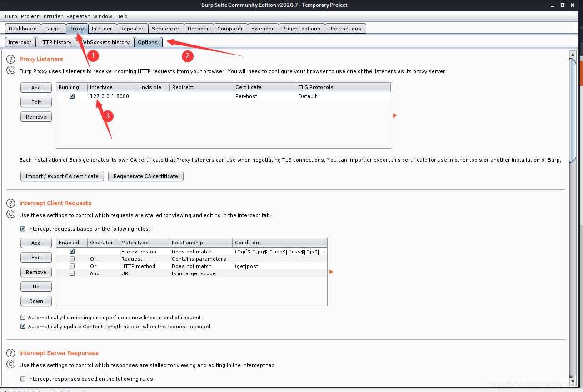The image size is (583, 392).
Task: Click the Condition column header
Action: coord(279,243)
